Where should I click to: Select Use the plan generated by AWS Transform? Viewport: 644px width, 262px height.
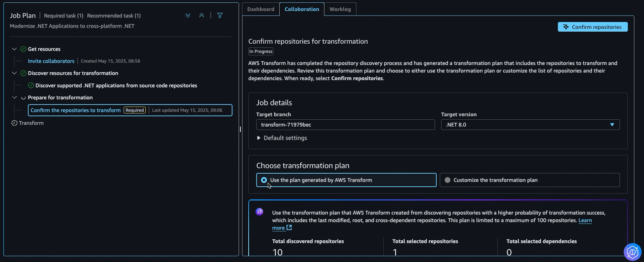coord(346,180)
